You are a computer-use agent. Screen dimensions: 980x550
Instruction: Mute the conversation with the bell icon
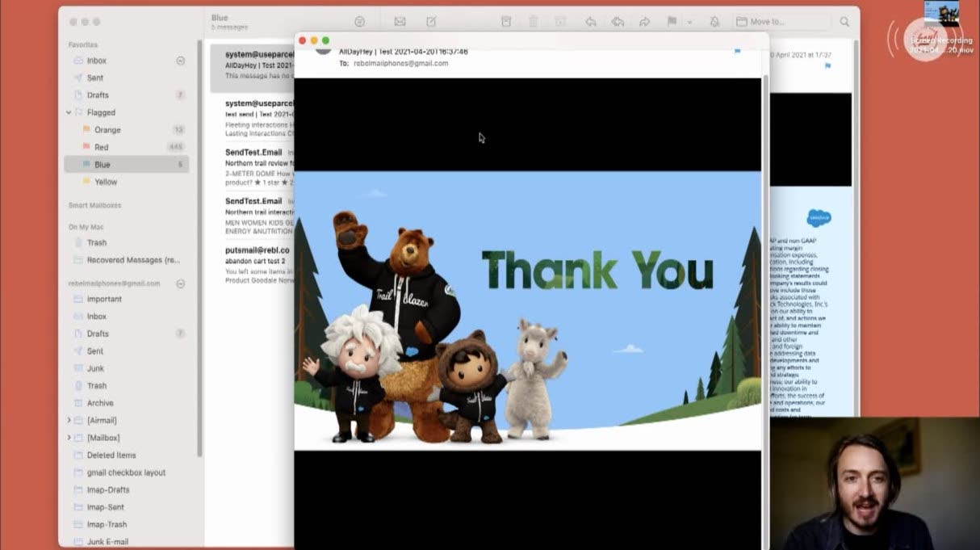(714, 22)
